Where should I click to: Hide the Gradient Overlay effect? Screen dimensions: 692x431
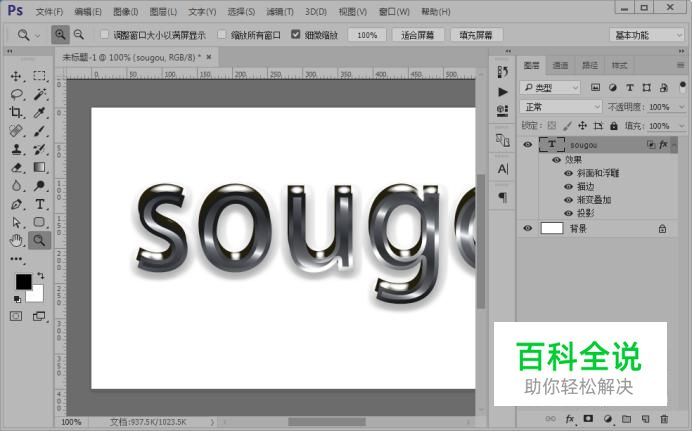tap(568, 200)
